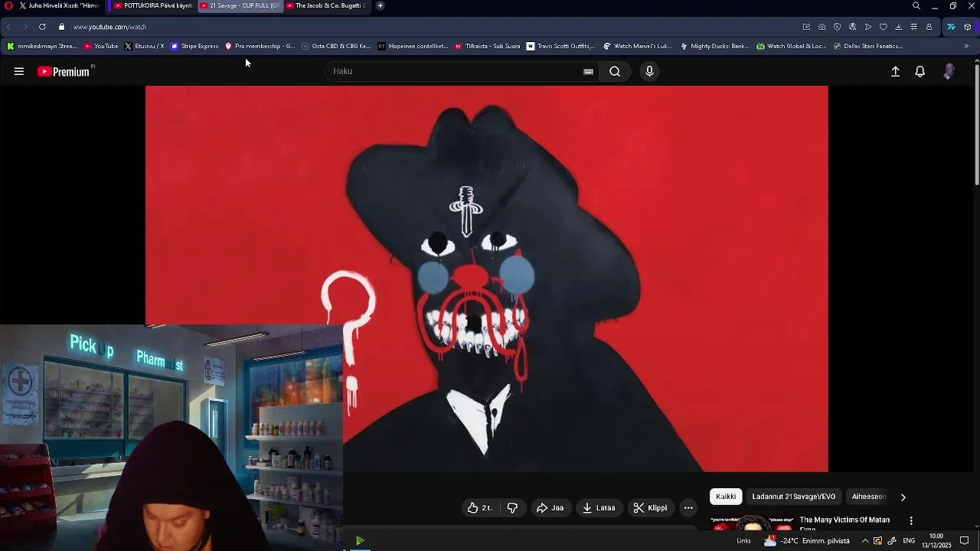The height and width of the screenshot is (551, 980).
Task: Open the YouTube upload/create icon
Action: coord(895,71)
